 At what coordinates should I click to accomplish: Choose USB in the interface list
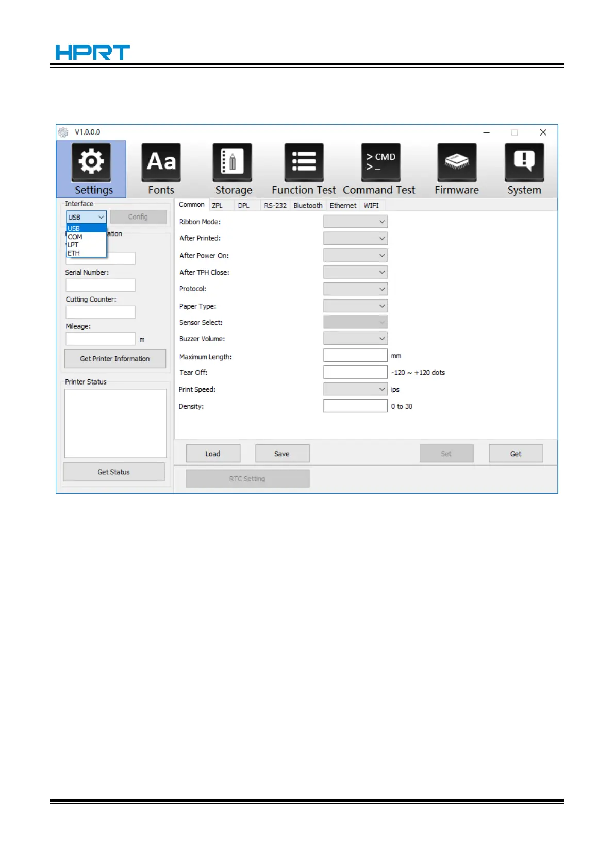(86, 228)
